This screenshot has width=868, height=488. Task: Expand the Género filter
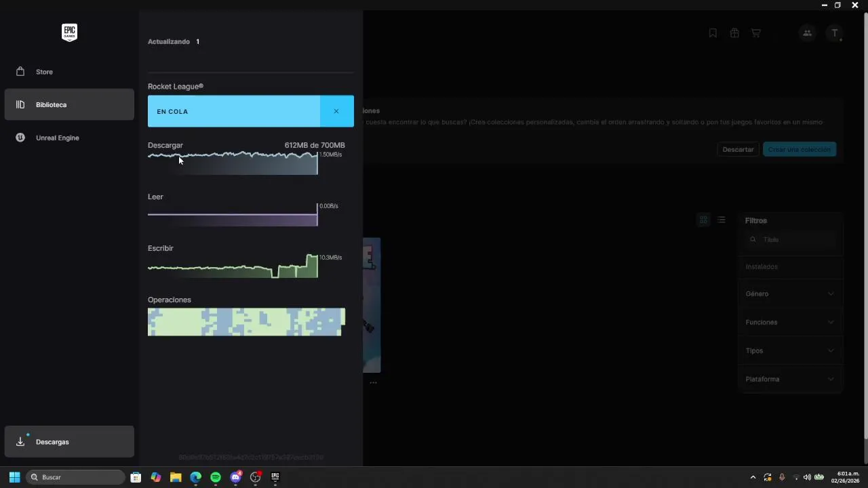[791, 293]
